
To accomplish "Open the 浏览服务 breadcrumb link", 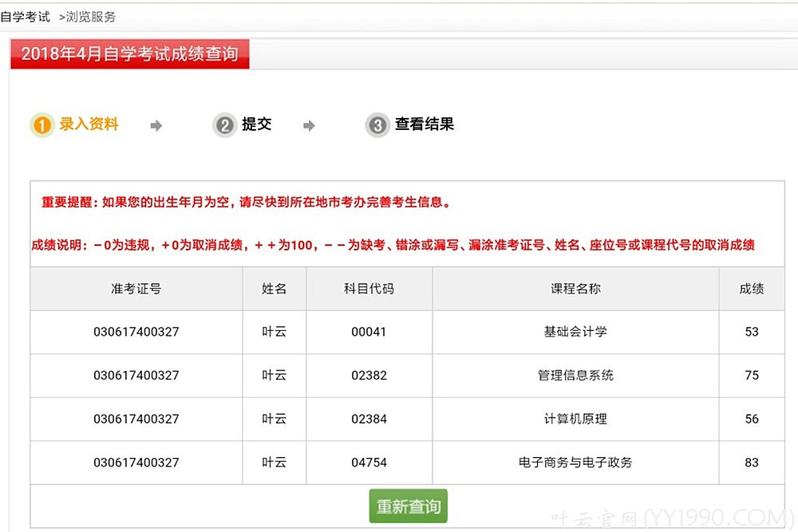I will tap(91, 17).
